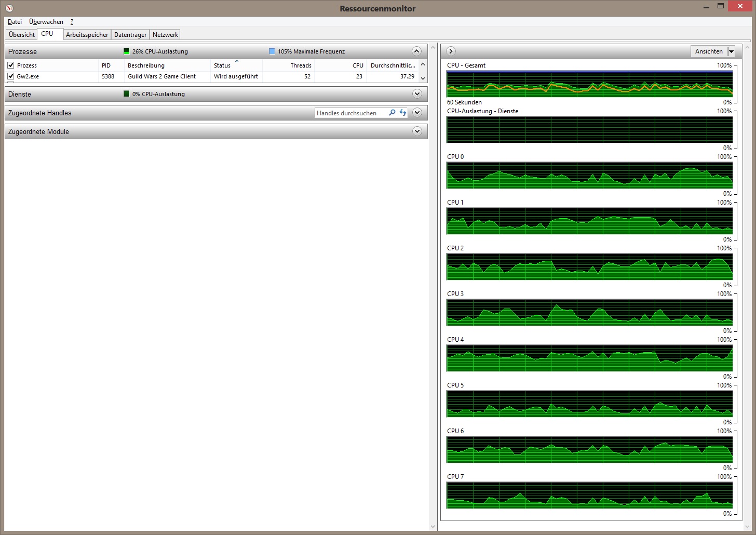Click the Guild Wars 2 Game Client description
756x535 pixels.
click(162, 76)
